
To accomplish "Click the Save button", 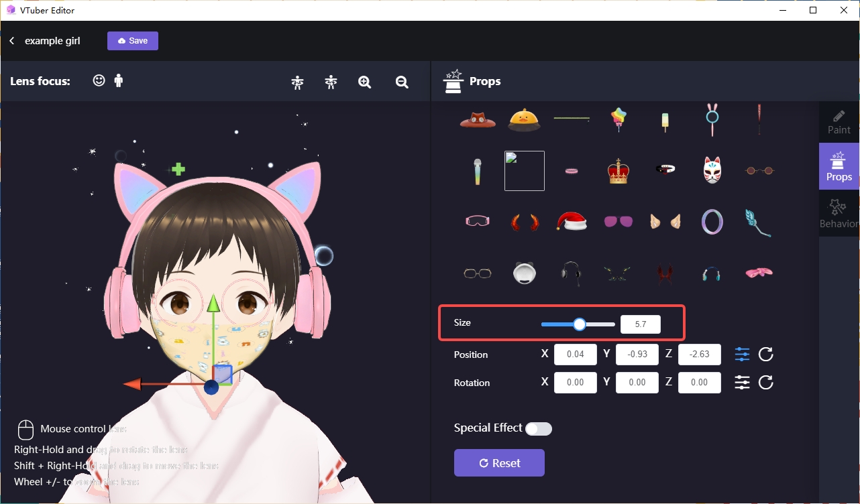I will click(132, 40).
